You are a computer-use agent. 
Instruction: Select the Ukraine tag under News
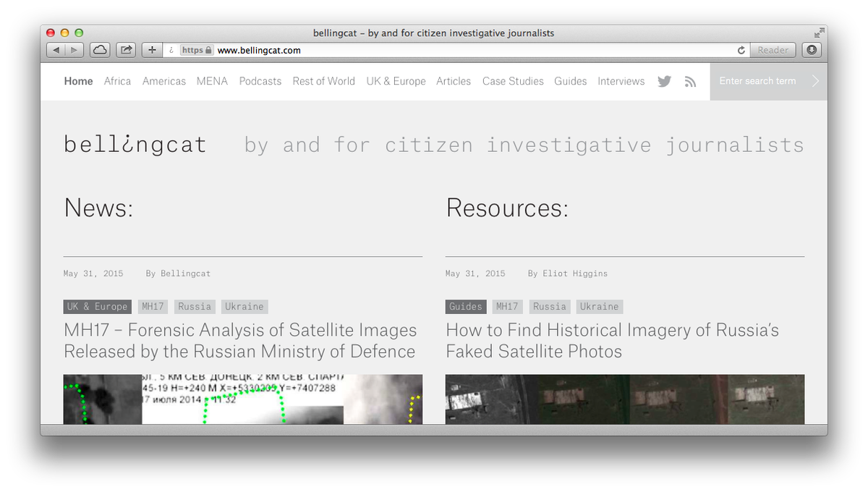tap(244, 307)
